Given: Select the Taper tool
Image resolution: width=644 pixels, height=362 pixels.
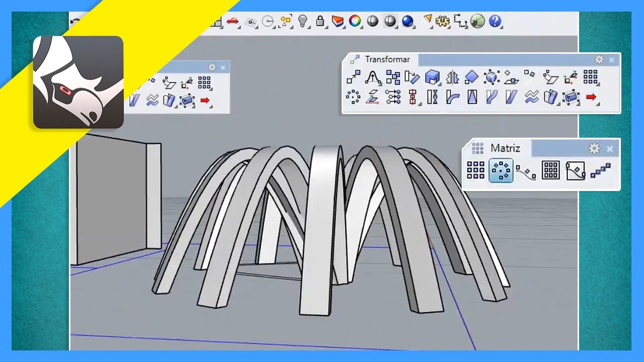Looking at the screenshot, I should click(472, 97).
